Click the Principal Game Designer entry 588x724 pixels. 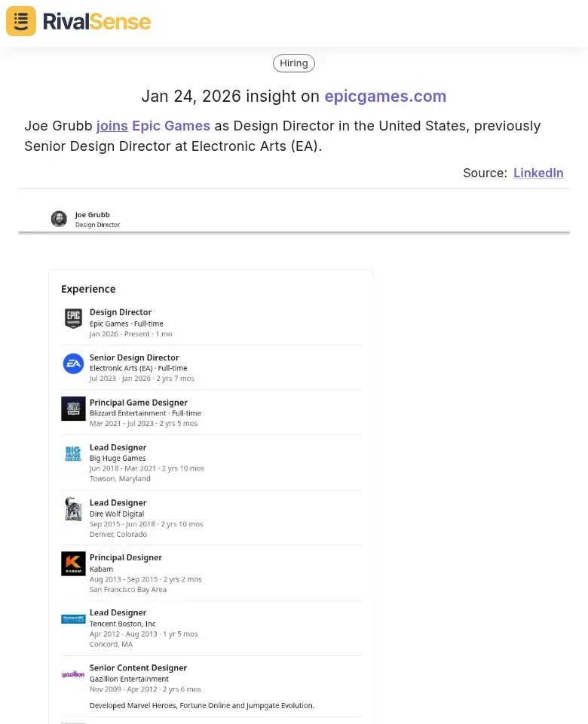coord(139,403)
